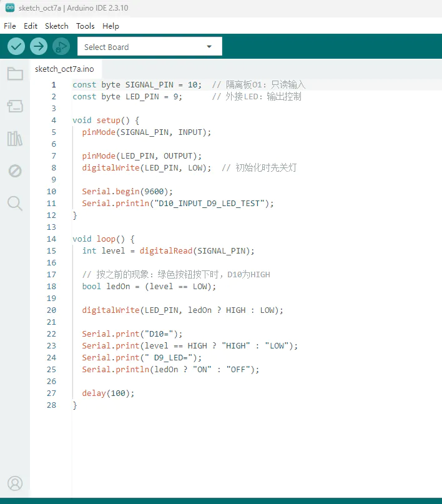Open the Select Board dropdown
The image size is (442, 504).
pyautogui.click(x=150, y=46)
